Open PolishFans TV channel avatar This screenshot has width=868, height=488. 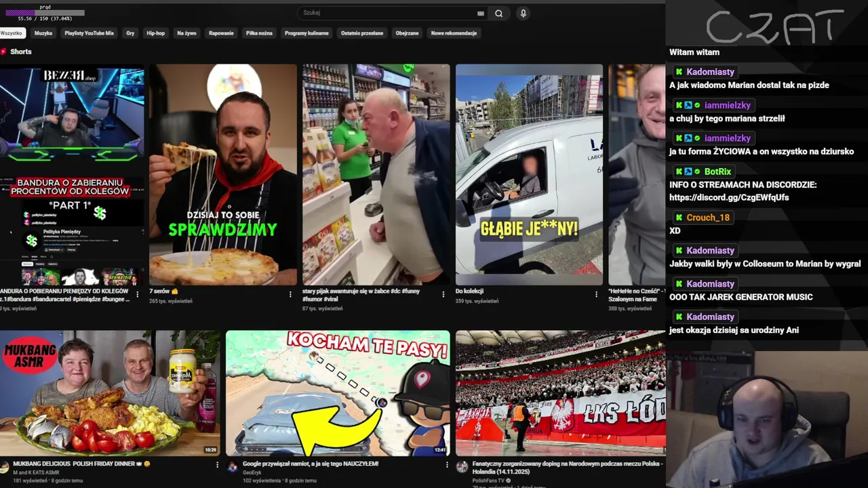pyautogui.click(x=462, y=467)
